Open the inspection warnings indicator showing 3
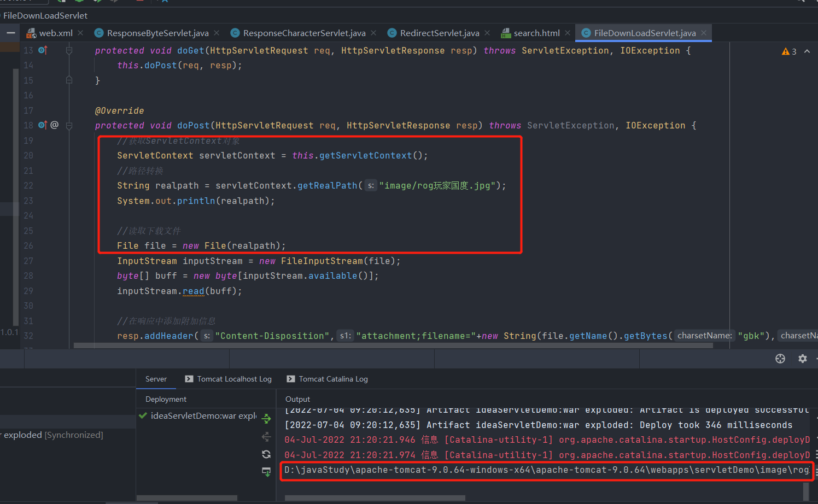 point(789,51)
